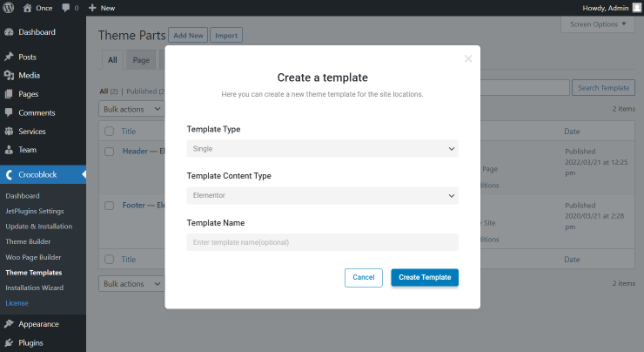Viewport: 644px width, 352px height.
Task: Sort by Title in table footer
Action: pos(129,260)
